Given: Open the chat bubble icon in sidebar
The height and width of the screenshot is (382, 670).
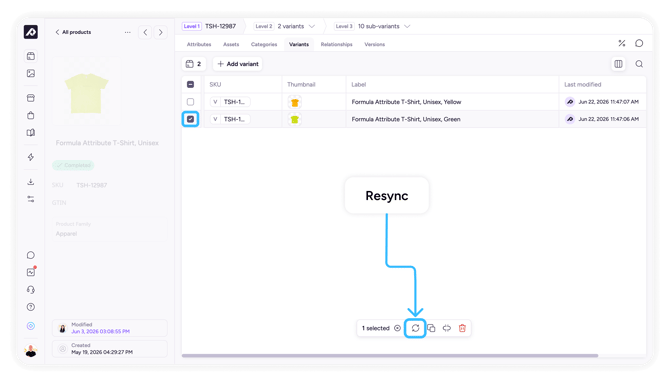Looking at the screenshot, I should point(31,255).
